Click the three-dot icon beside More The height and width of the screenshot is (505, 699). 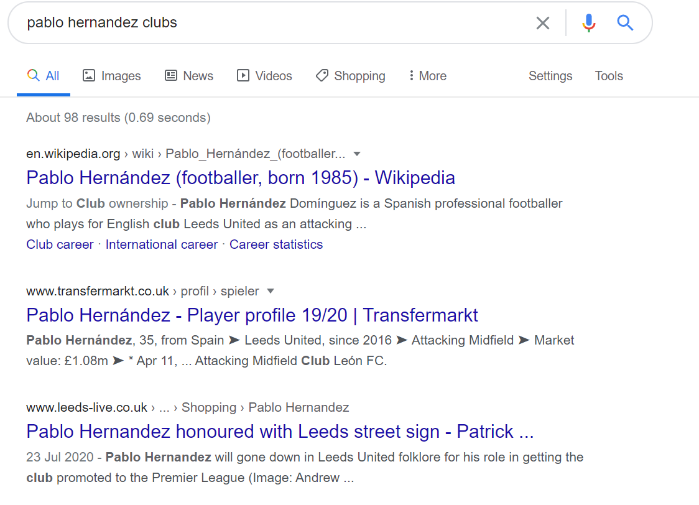click(411, 75)
